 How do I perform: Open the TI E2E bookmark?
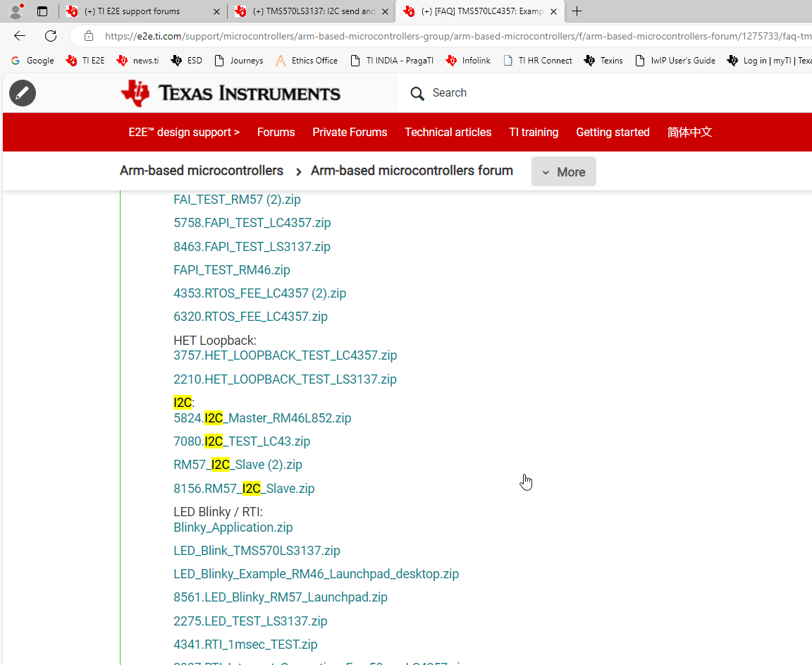(85, 61)
